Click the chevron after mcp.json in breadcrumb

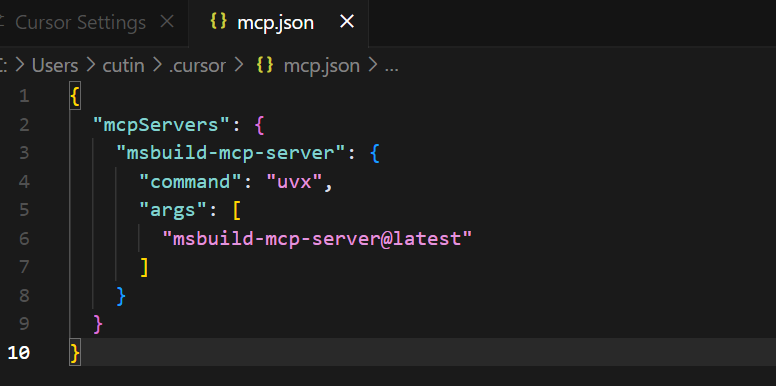click(372, 66)
